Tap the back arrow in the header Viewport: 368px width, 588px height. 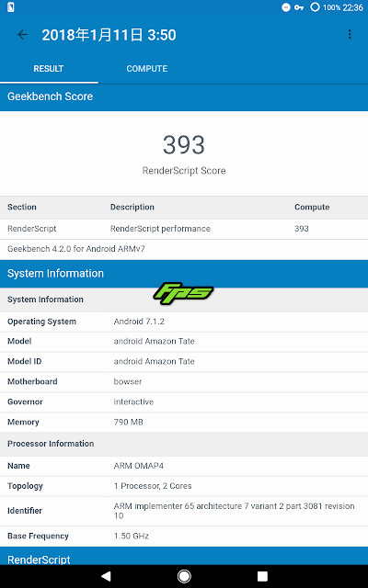point(22,35)
